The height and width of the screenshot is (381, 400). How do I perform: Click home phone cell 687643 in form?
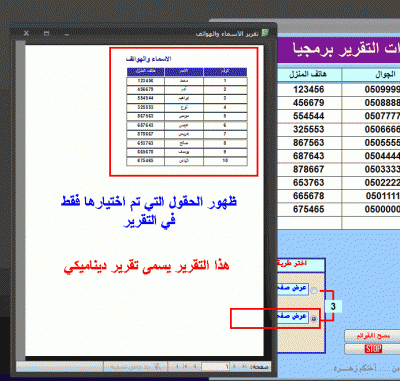pyautogui.click(x=309, y=156)
